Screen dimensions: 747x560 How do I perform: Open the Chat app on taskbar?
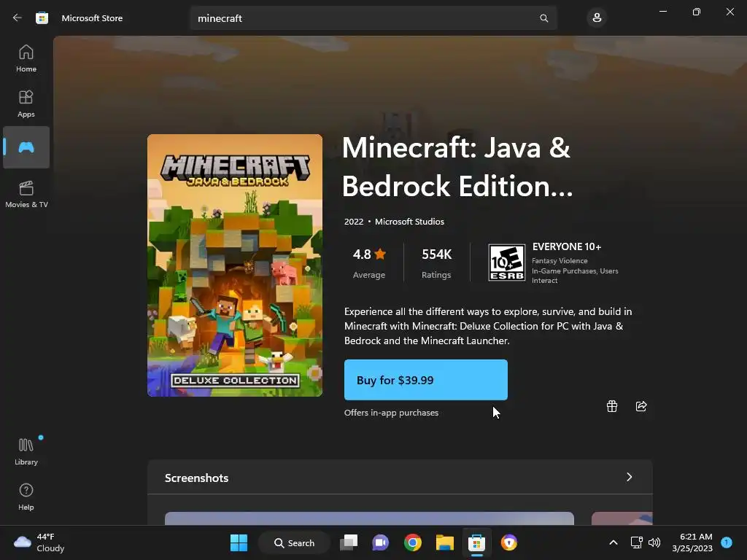[x=381, y=542]
